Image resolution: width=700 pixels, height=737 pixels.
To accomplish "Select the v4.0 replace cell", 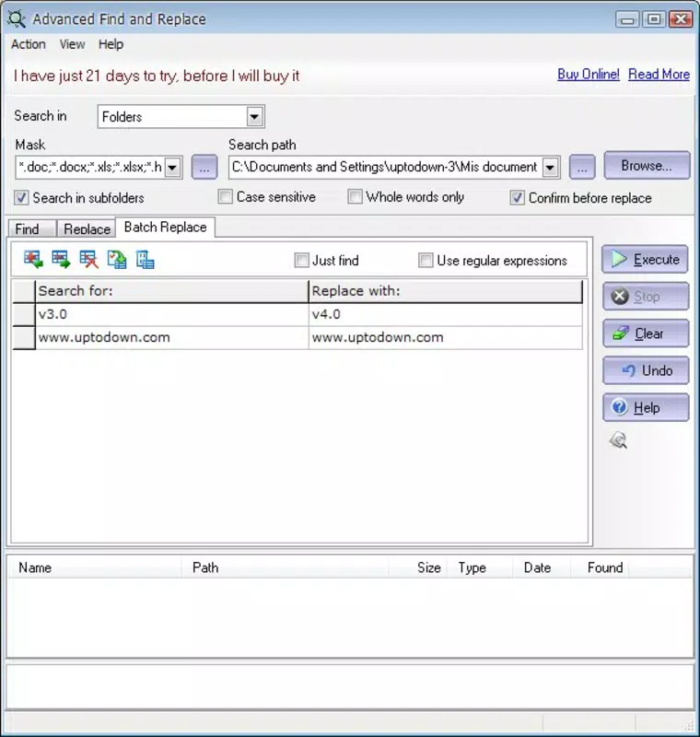I will [446, 314].
